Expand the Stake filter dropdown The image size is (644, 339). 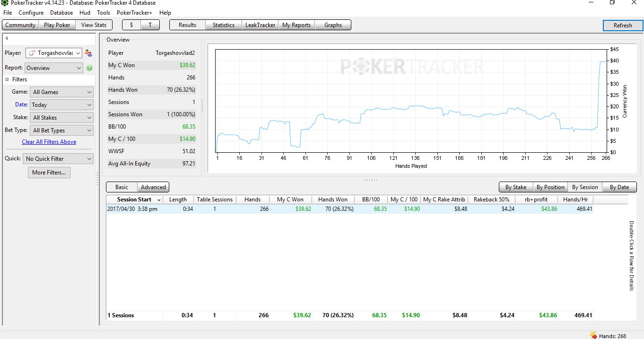pyautogui.click(x=61, y=118)
